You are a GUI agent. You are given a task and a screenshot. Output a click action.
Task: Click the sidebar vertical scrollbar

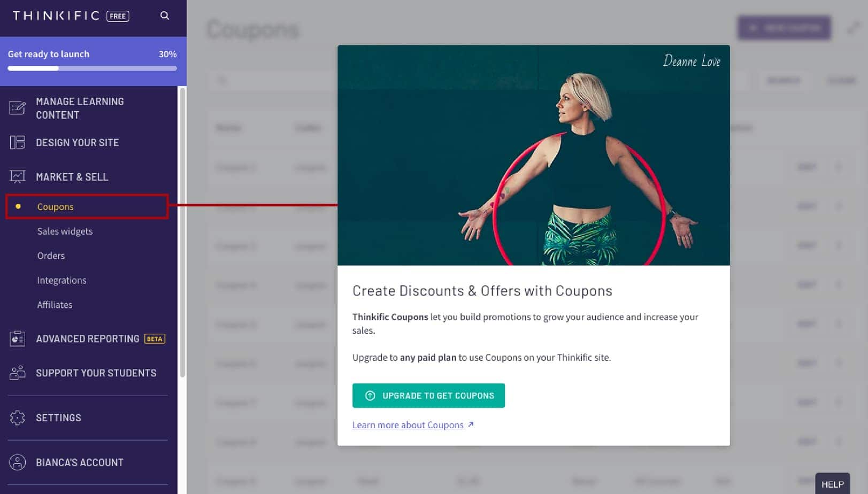(x=182, y=233)
